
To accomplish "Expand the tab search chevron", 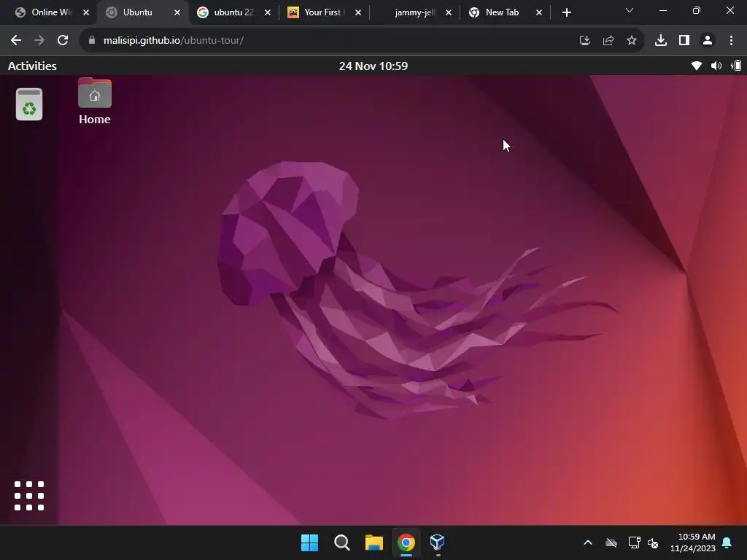I will [630, 10].
